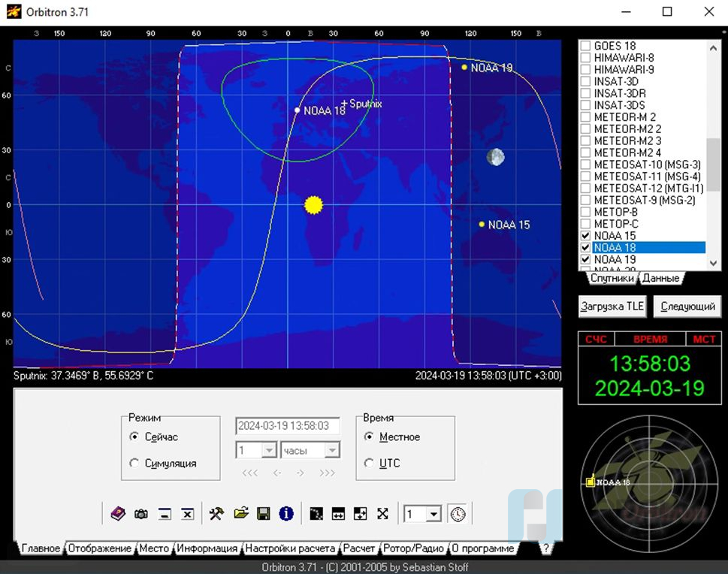Toggle full screen with crossed arrows icon
This screenshot has width=728, height=574.
382,514
